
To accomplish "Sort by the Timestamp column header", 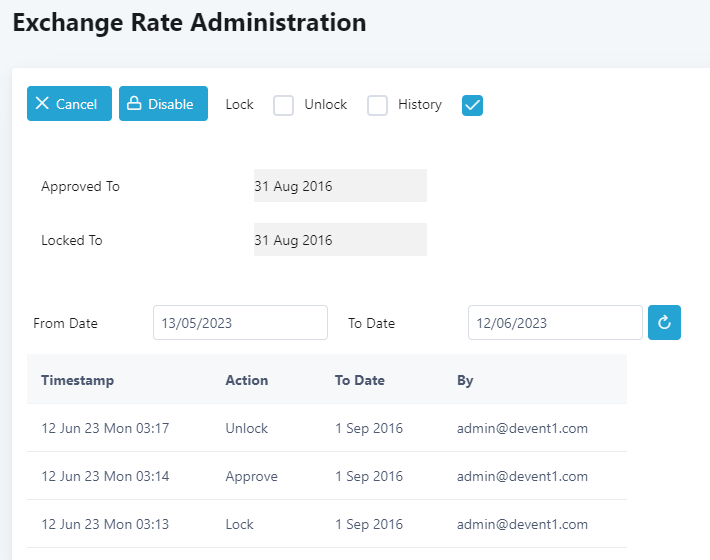I will tap(77, 380).
